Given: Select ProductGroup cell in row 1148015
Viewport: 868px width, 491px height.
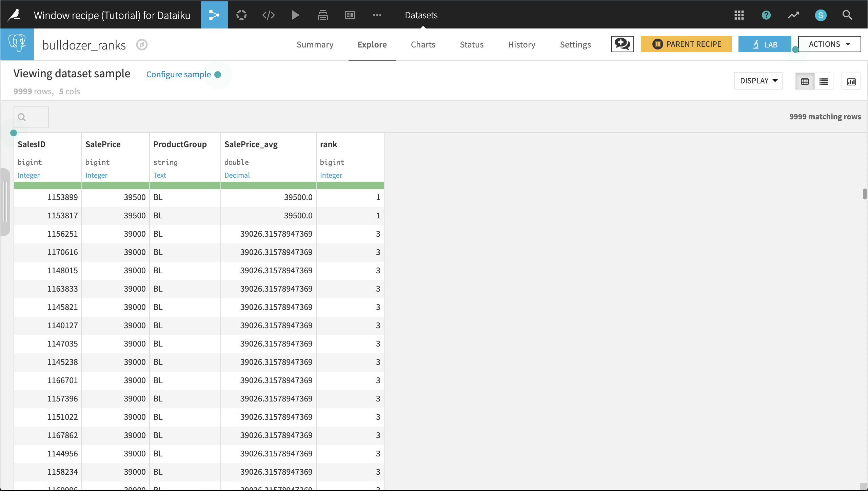Looking at the screenshot, I should pyautogui.click(x=185, y=271).
